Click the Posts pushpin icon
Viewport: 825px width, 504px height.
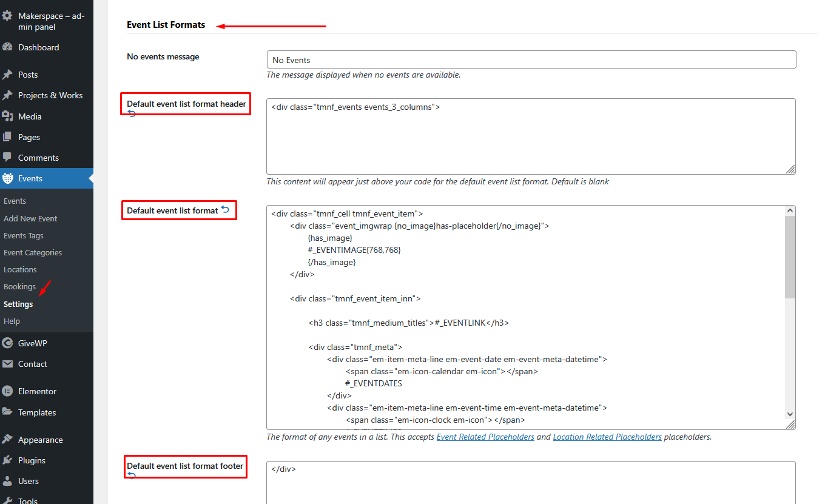7,75
